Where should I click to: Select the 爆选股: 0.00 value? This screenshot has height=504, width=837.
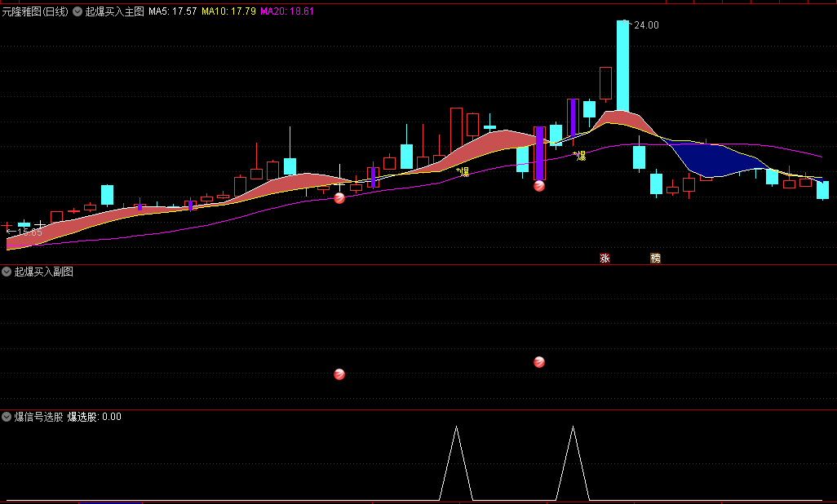[x=94, y=417]
